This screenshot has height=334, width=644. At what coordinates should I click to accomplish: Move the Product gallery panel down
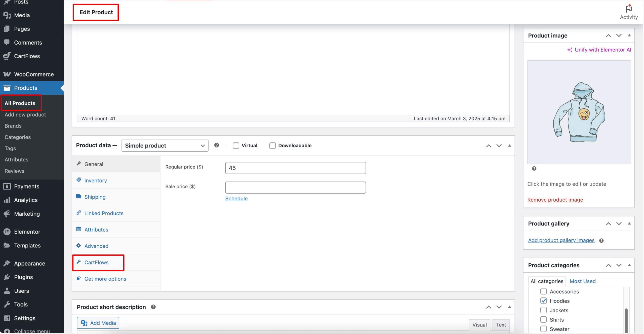(619, 224)
